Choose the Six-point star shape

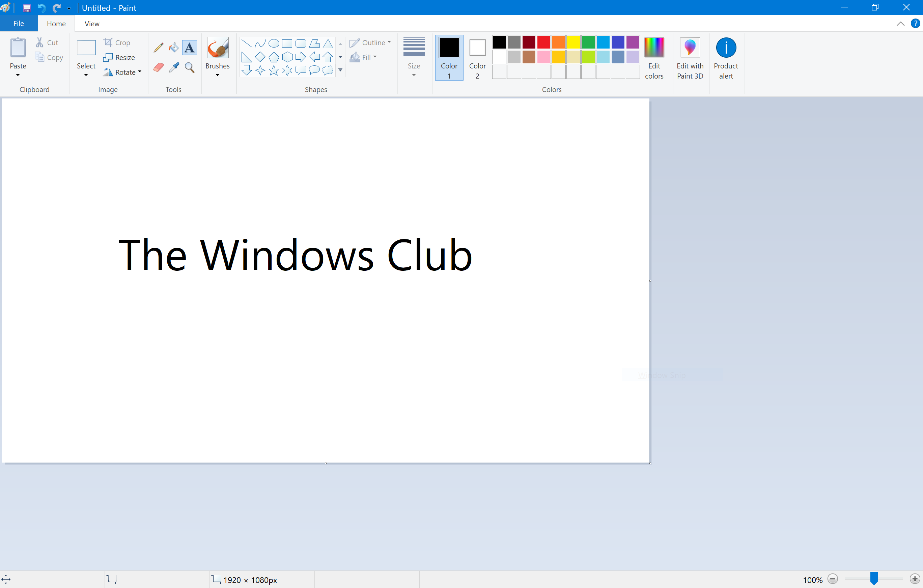point(287,70)
